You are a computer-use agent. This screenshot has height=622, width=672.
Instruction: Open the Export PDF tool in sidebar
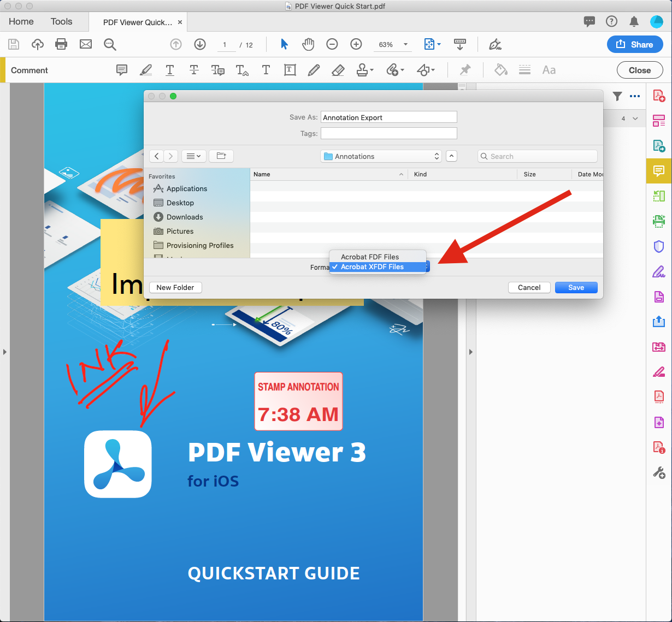pyautogui.click(x=658, y=146)
